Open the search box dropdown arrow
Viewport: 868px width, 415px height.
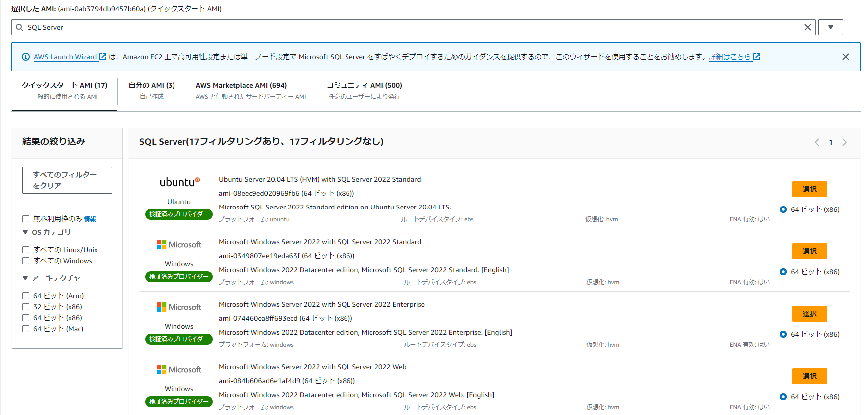pyautogui.click(x=830, y=27)
